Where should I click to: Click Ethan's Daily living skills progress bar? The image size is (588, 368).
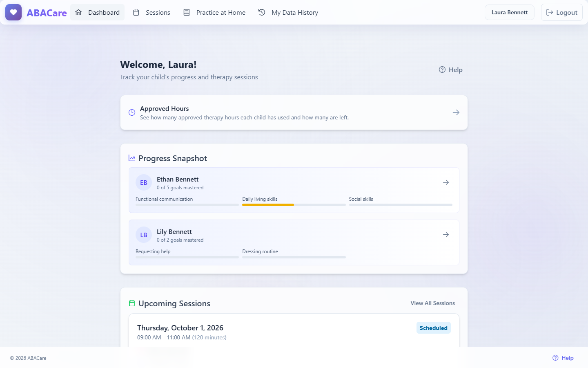click(x=294, y=205)
